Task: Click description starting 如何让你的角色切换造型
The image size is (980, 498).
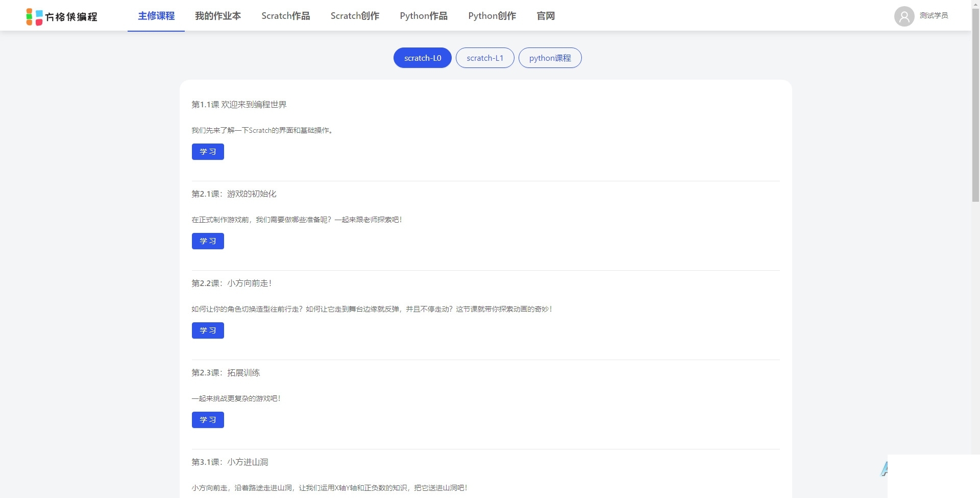Action: click(x=372, y=309)
